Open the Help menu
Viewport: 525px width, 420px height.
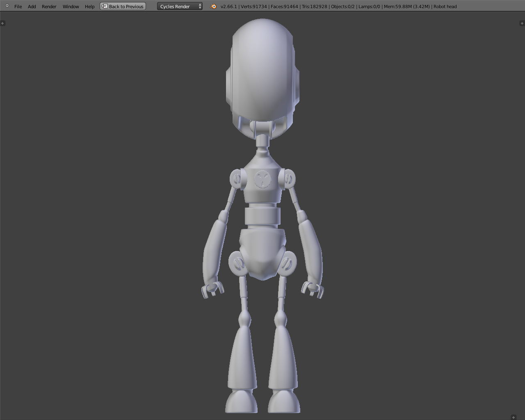89,6
